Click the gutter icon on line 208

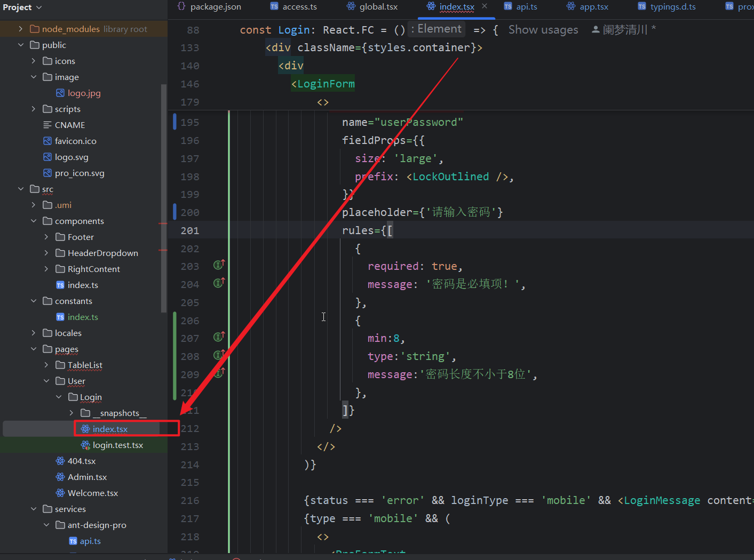(219, 355)
